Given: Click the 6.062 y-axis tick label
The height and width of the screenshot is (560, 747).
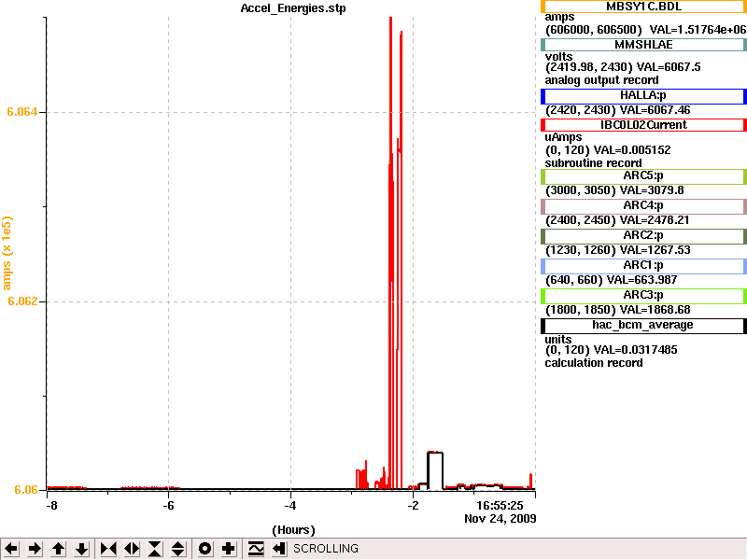Looking at the screenshot, I should coord(21,301).
